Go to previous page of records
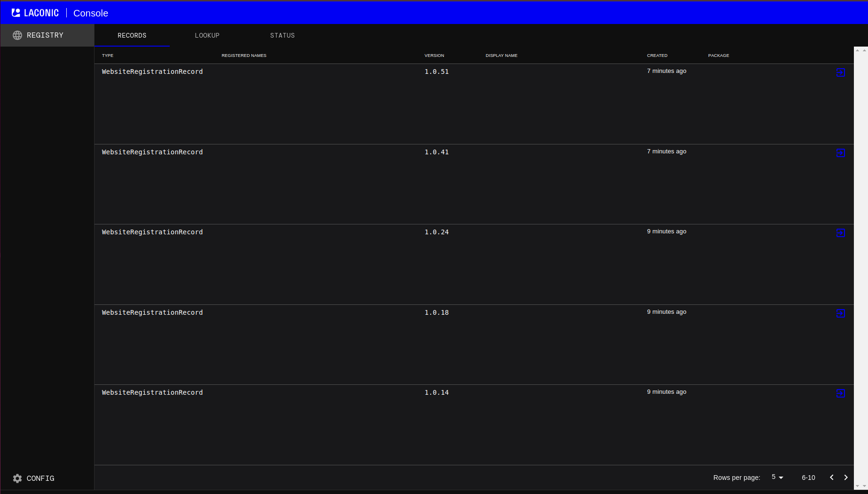Image resolution: width=868 pixels, height=494 pixels. [x=831, y=478]
